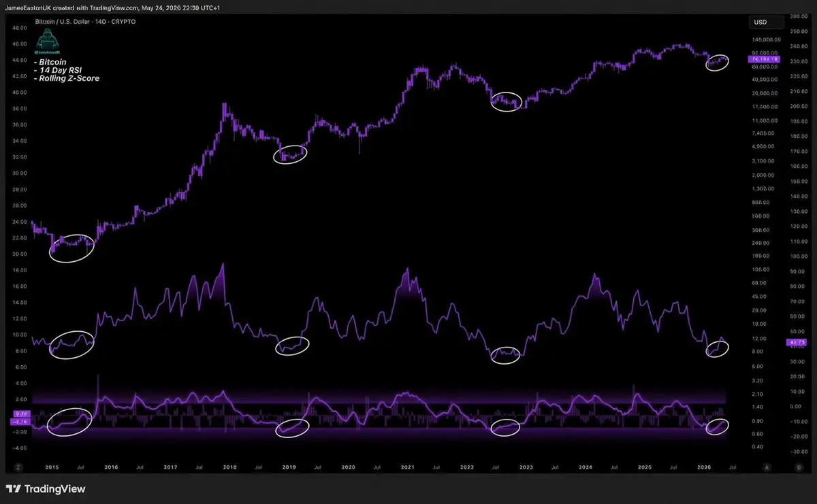The image size is (817, 504).
Task: Click the 40,000.00 price axis label
Action: click(765, 80)
